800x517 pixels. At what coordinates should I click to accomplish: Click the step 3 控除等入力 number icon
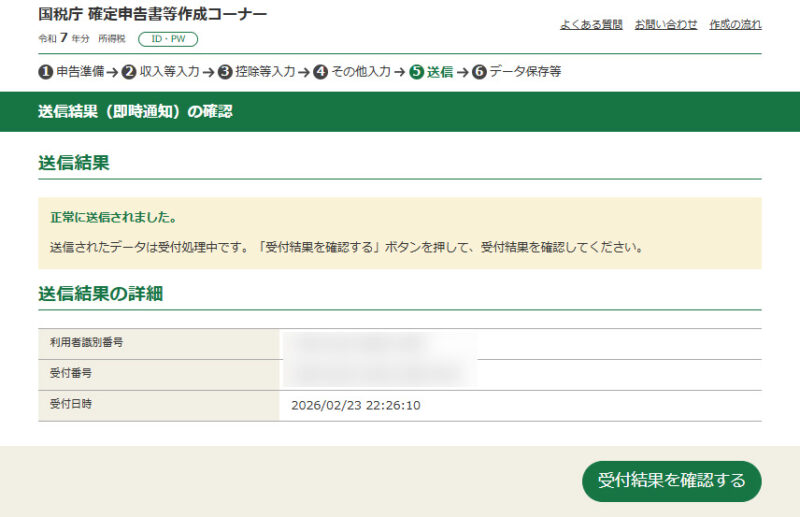(225, 72)
